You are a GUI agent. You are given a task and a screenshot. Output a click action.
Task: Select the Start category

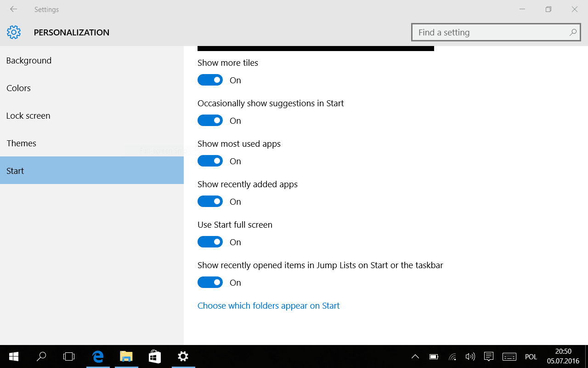92,171
